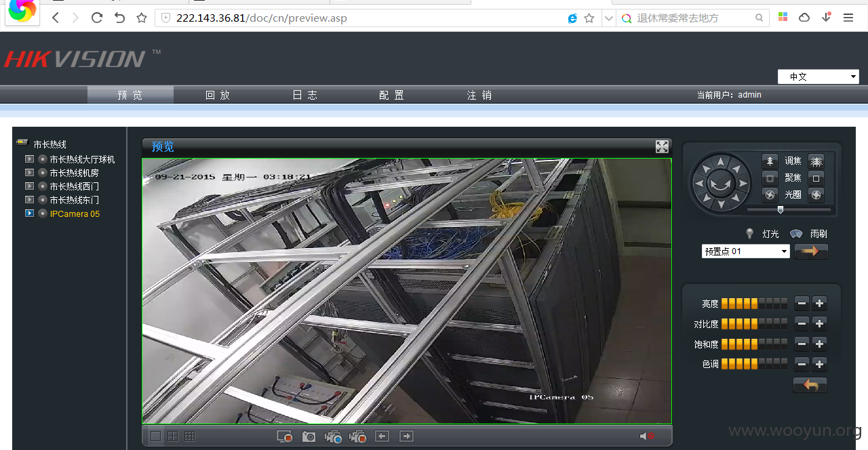Call preset with the orange arrow button
868x450 pixels.
[811, 251]
